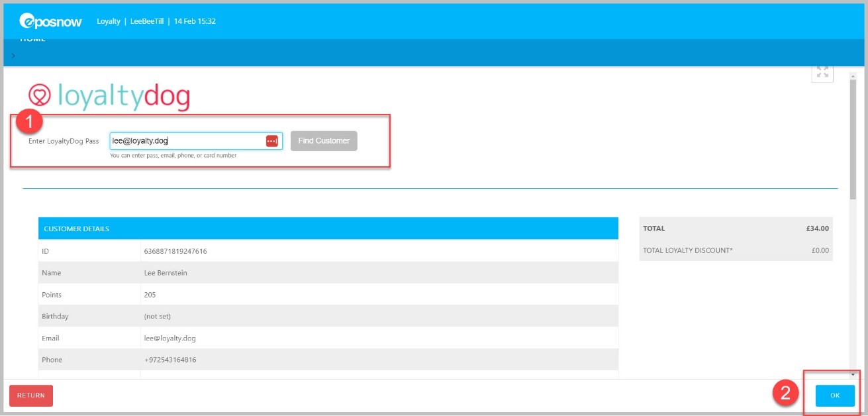The image size is (868, 416).
Task: Select the points value 205
Action: coord(149,295)
